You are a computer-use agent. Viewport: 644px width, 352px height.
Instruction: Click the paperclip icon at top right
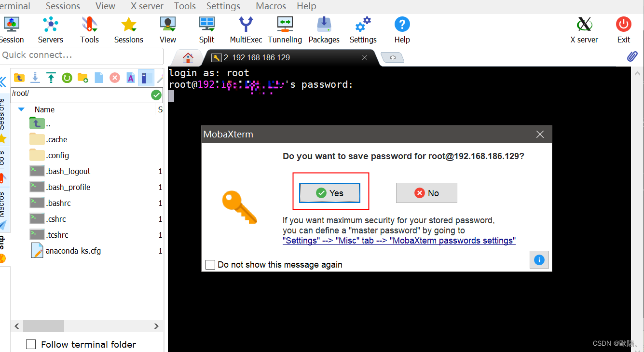(x=632, y=57)
